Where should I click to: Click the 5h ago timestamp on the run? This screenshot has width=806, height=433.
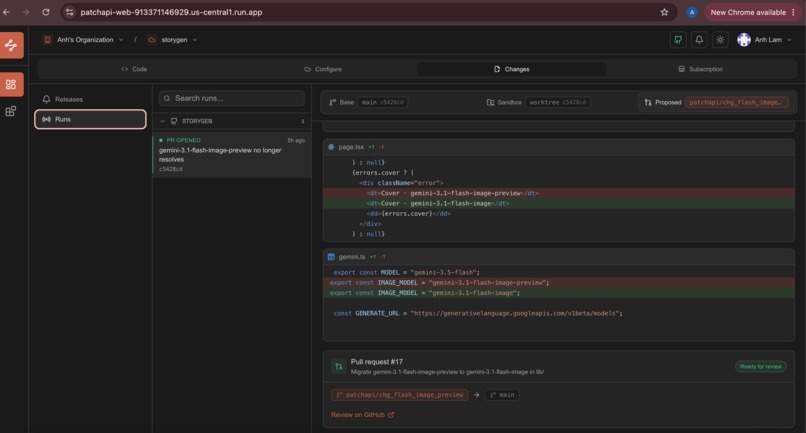[296, 140]
